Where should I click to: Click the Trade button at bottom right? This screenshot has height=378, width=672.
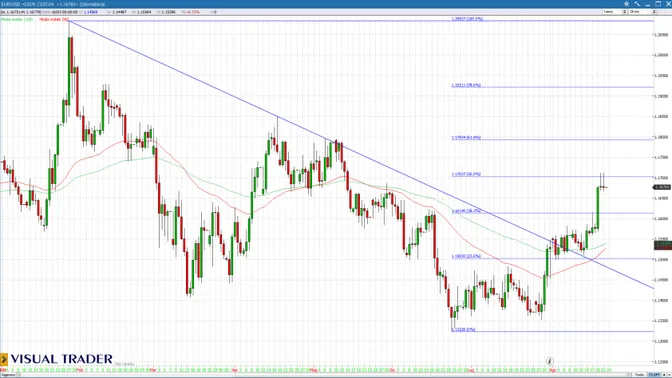pyautogui.click(x=639, y=375)
